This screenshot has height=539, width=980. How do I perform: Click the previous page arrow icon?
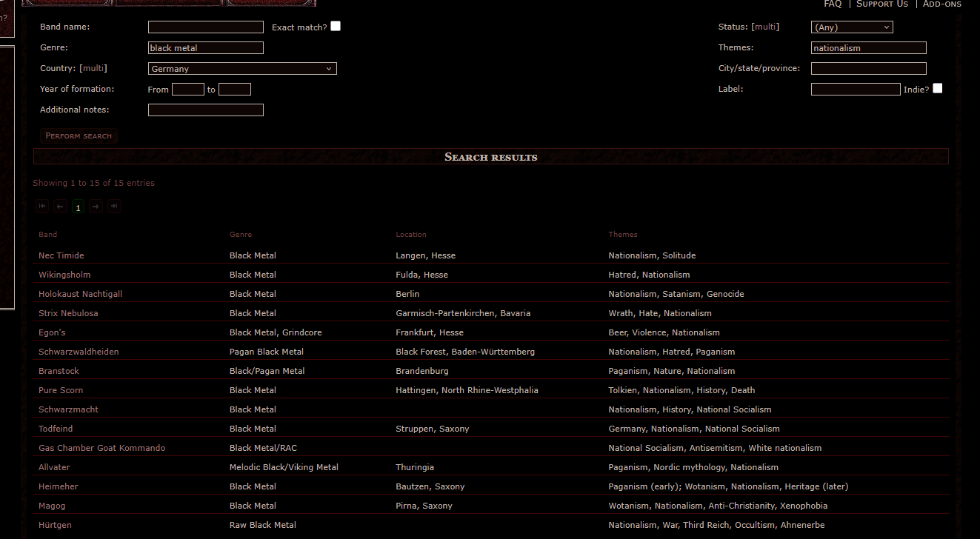coord(60,207)
